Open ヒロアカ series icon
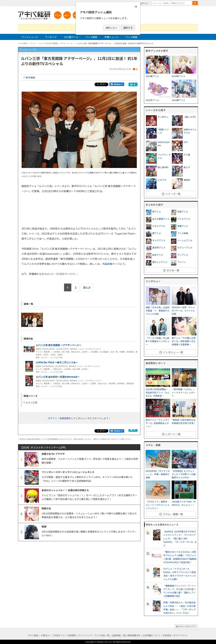The image size is (216, 644). coord(151,183)
